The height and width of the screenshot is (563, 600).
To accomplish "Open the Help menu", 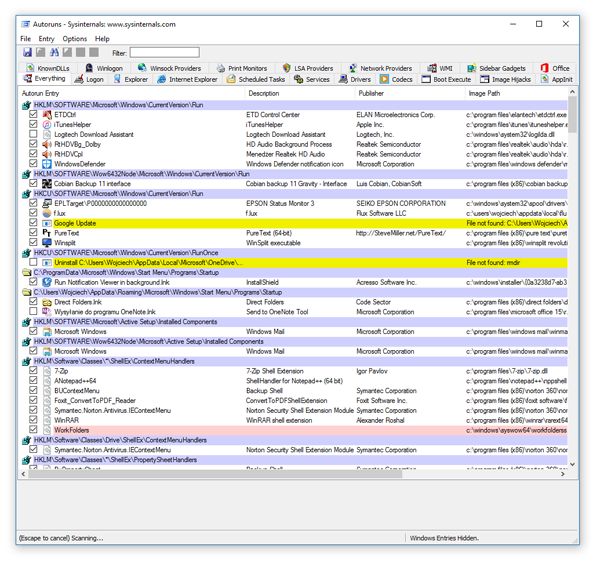I will tap(102, 39).
